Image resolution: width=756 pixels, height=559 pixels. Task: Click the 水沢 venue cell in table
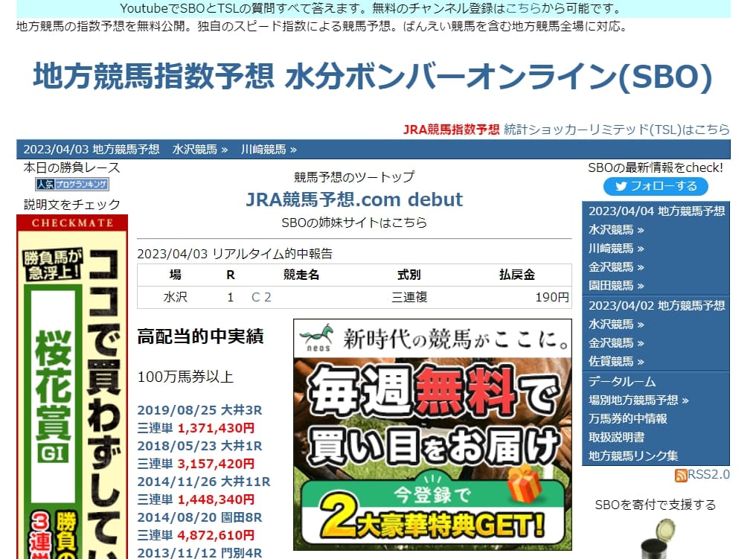pos(176,297)
